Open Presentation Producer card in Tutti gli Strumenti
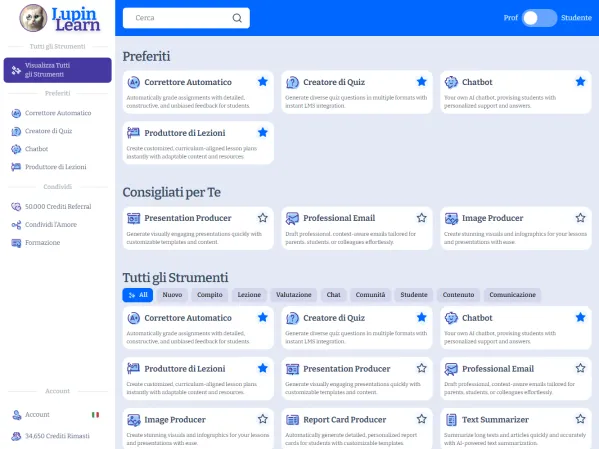The height and width of the screenshot is (449, 599). point(357,378)
